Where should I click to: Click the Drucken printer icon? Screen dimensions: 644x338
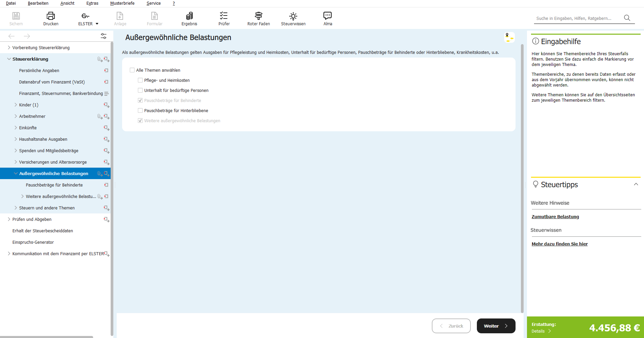51,16
